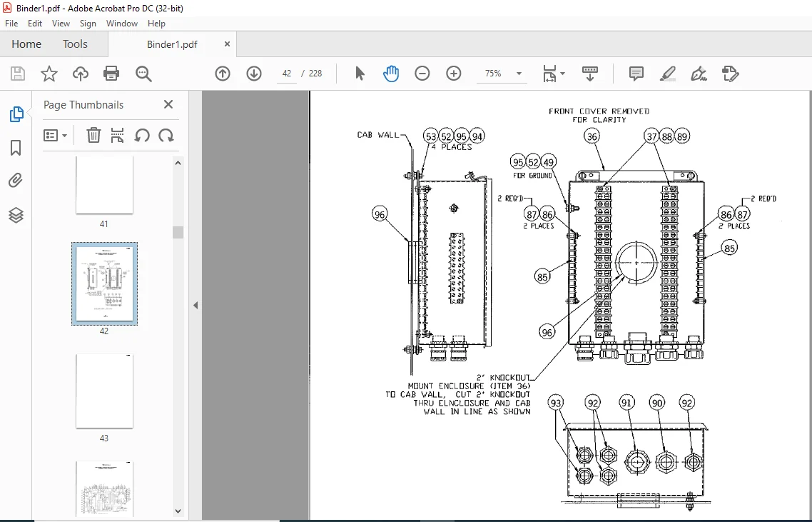Image resolution: width=812 pixels, height=522 pixels.
Task: Open the Window menu
Action: 122,24
